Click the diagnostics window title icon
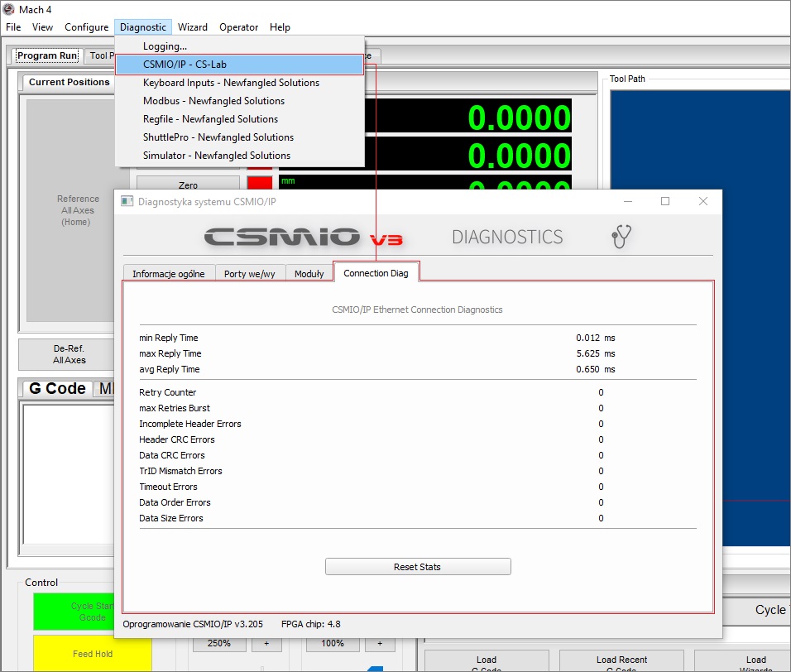 127,201
